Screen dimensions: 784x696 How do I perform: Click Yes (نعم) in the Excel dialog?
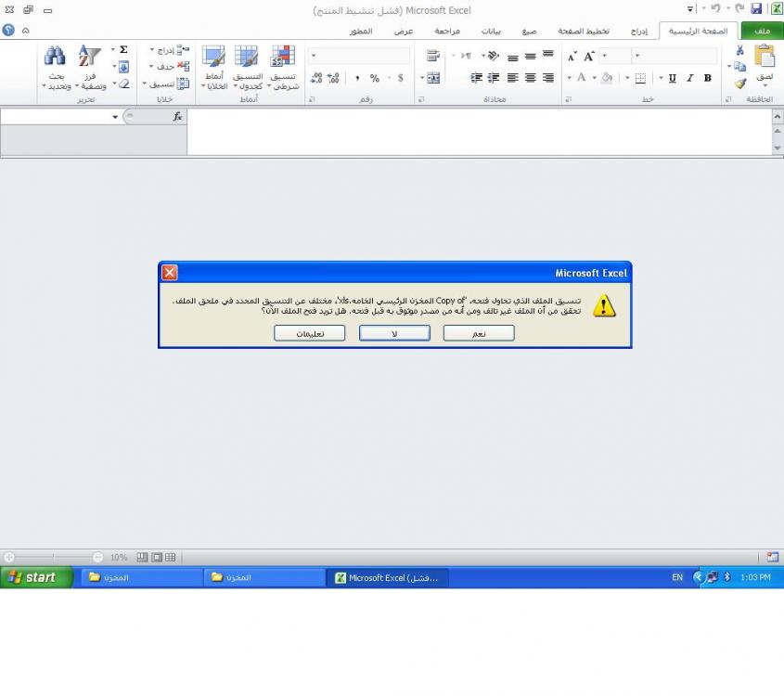(479, 333)
